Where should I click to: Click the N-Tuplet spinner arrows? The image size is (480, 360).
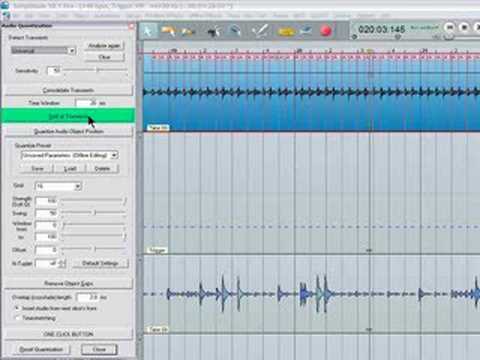[x=62, y=264]
